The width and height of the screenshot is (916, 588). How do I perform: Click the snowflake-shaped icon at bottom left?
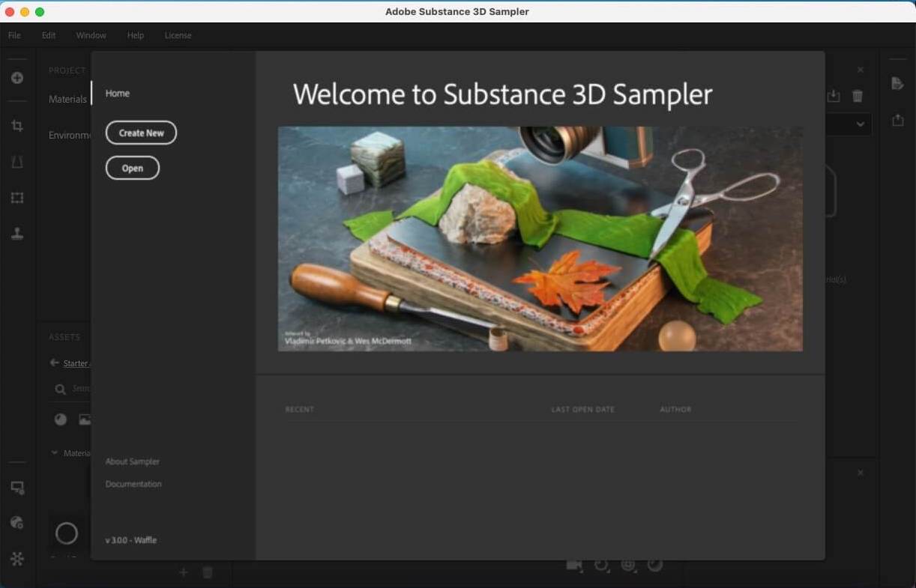pyautogui.click(x=17, y=559)
